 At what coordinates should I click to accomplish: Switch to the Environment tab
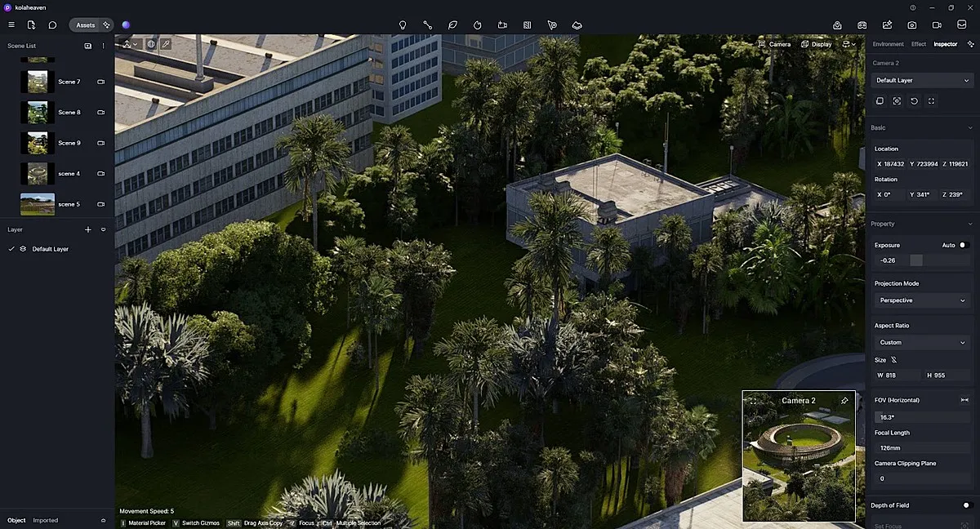[x=888, y=44]
